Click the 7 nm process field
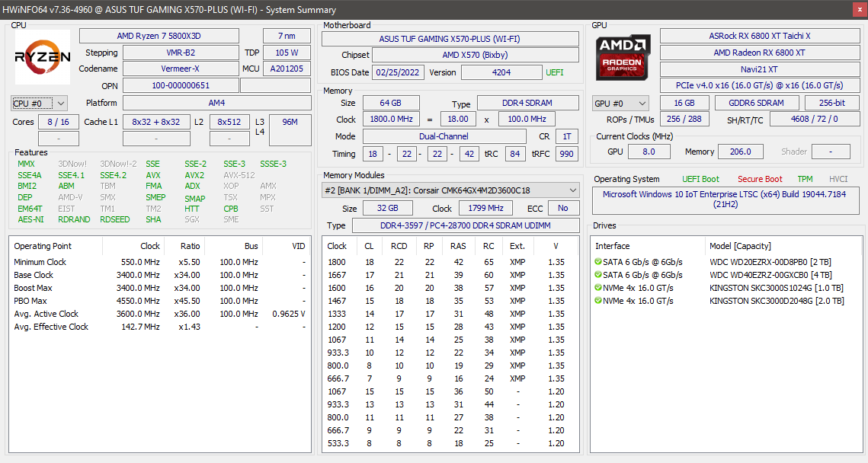868x463 pixels. [x=287, y=36]
